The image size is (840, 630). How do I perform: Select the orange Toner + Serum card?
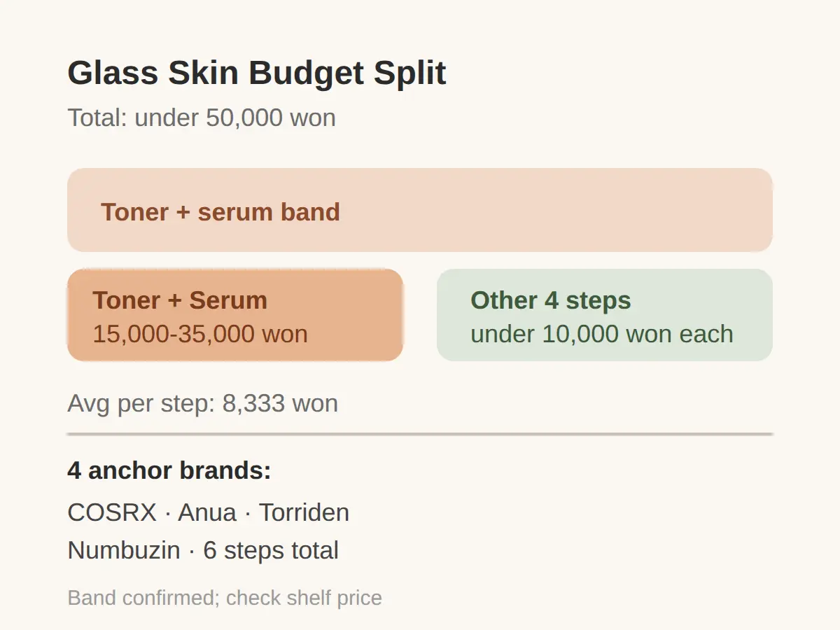click(x=235, y=315)
